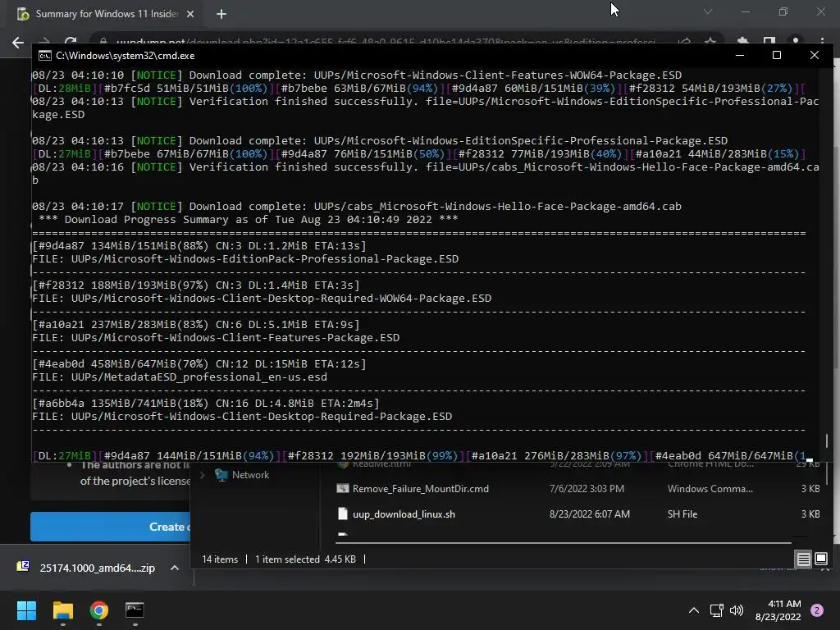This screenshot has height=630, width=840.
Task: Click the 'SH File' type cell
Action: (682, 514)
